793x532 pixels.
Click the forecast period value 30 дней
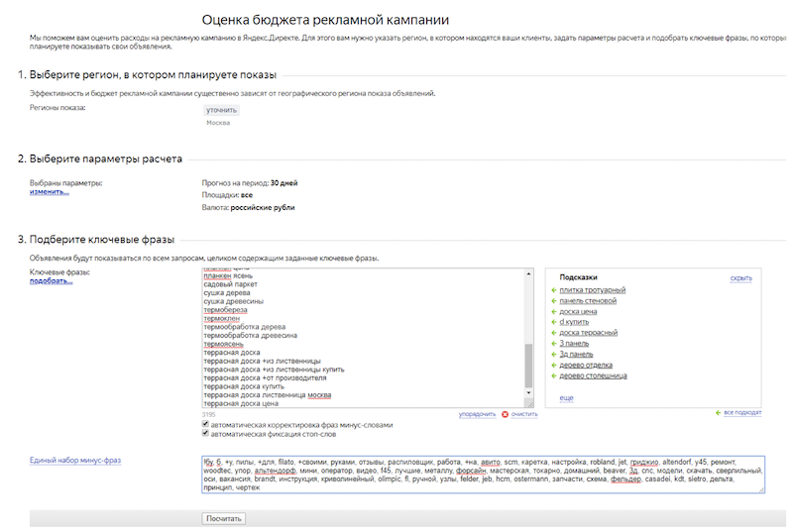click(283, 183)
